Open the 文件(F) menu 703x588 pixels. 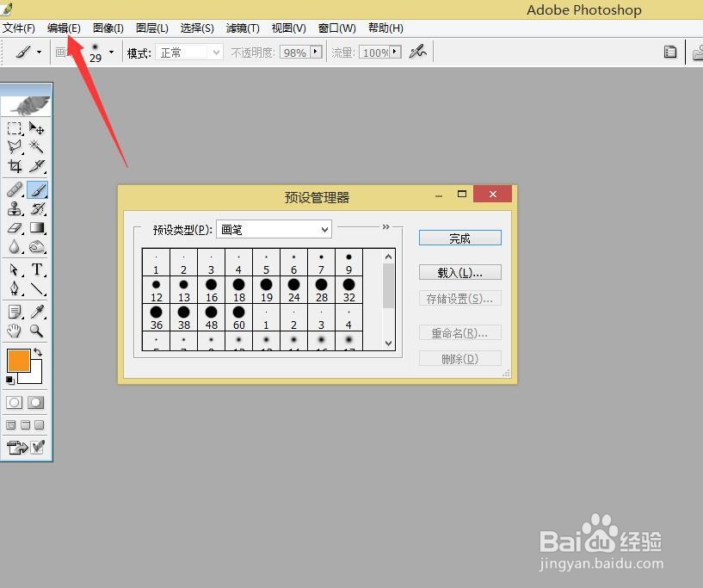pyautogui.click(x=19, y=28)
